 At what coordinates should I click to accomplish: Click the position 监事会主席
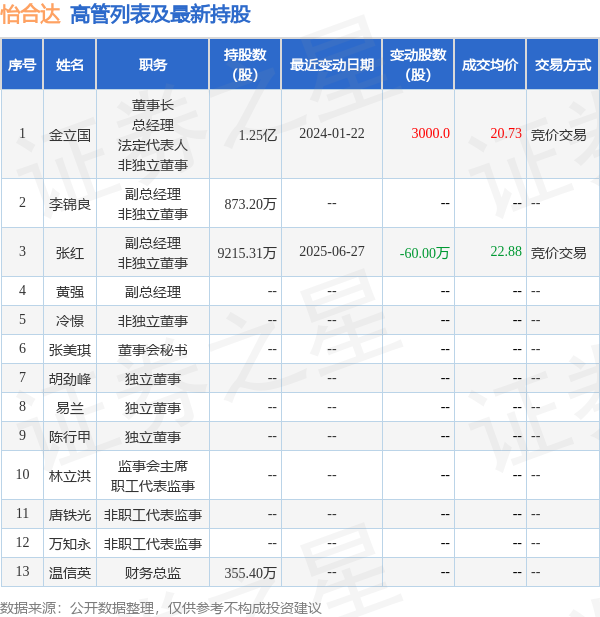point(153,466)
